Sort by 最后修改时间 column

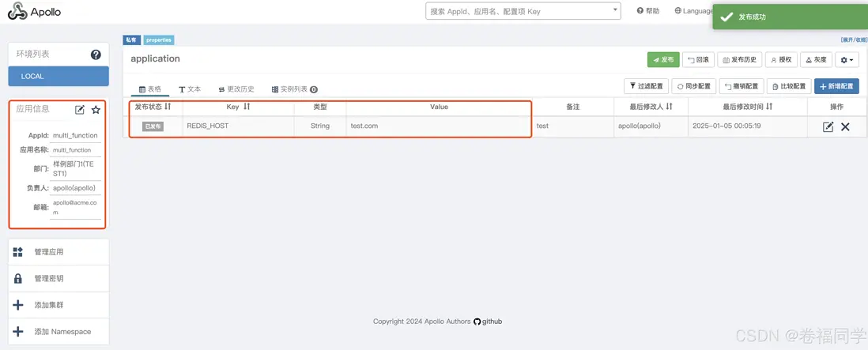[769, 107]
